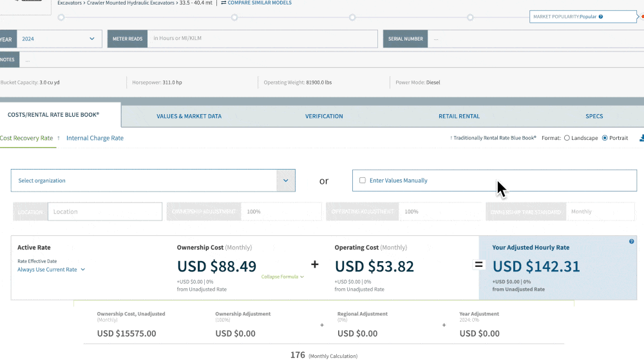Screen dimensions: 644x363
Task: Select the Internal Charge Rate sub-tab
Action: coord(95,138)
